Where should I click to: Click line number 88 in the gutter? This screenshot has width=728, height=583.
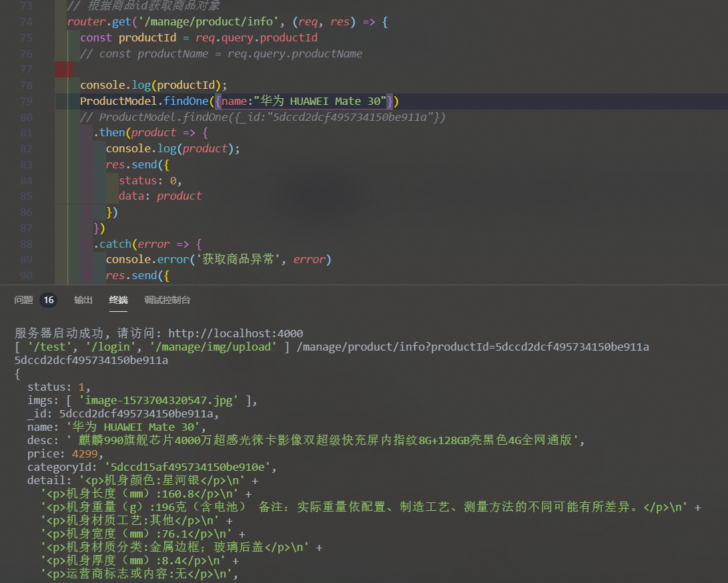tap(25, 244)
